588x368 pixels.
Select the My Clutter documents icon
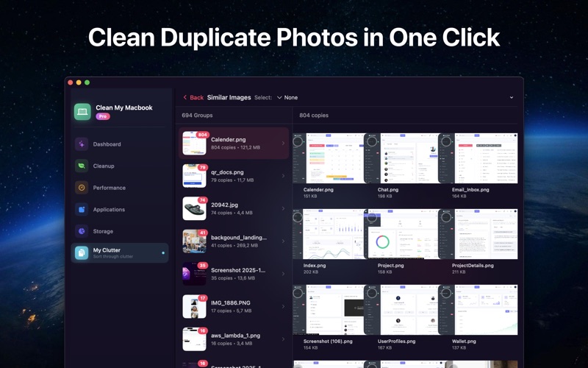pyautogui.click(x=82, y=252)
